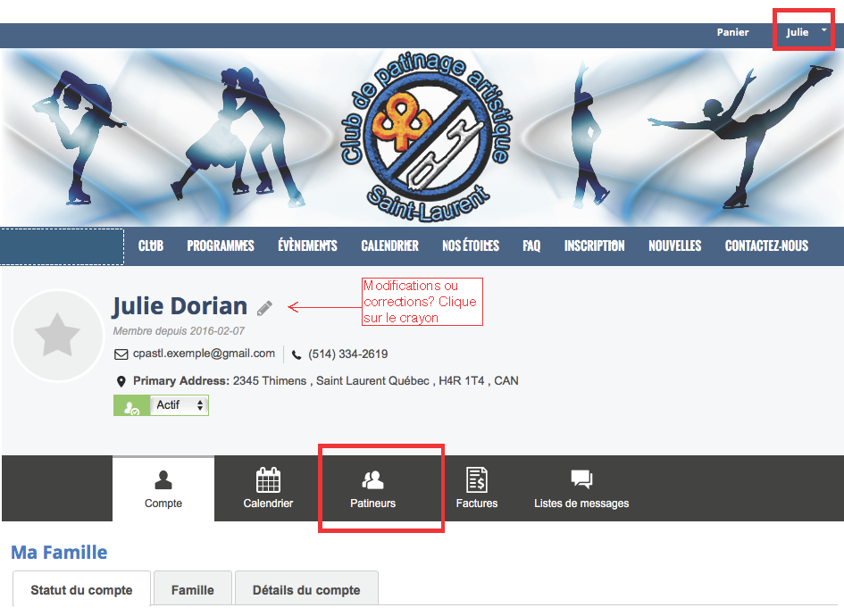844x616 pixels.
Task: Open the ÉVÈNEMENTS menu
Action: tap(307, 246)
